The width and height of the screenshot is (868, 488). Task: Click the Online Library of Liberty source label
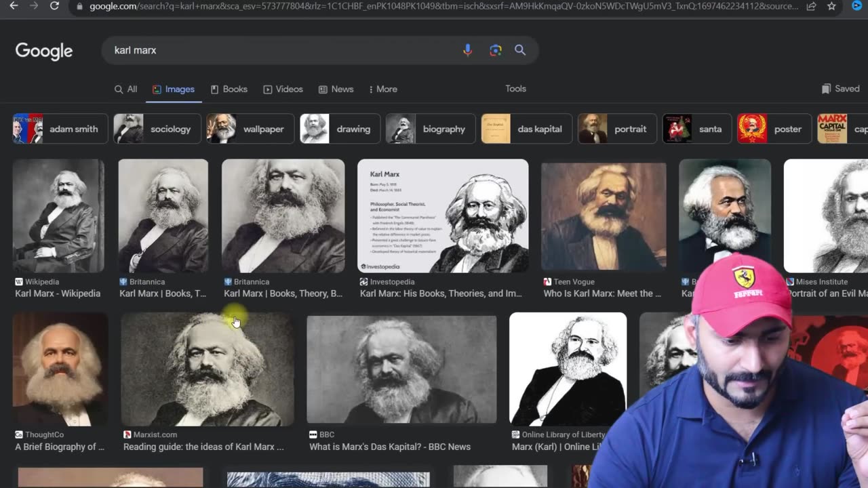click(x=563, y=434)
